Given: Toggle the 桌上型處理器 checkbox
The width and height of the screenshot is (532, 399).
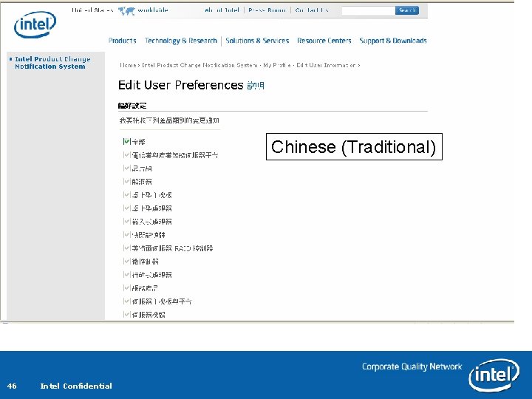Looking at the screenshot, I should pyautogui.click(x=127, y=208).
